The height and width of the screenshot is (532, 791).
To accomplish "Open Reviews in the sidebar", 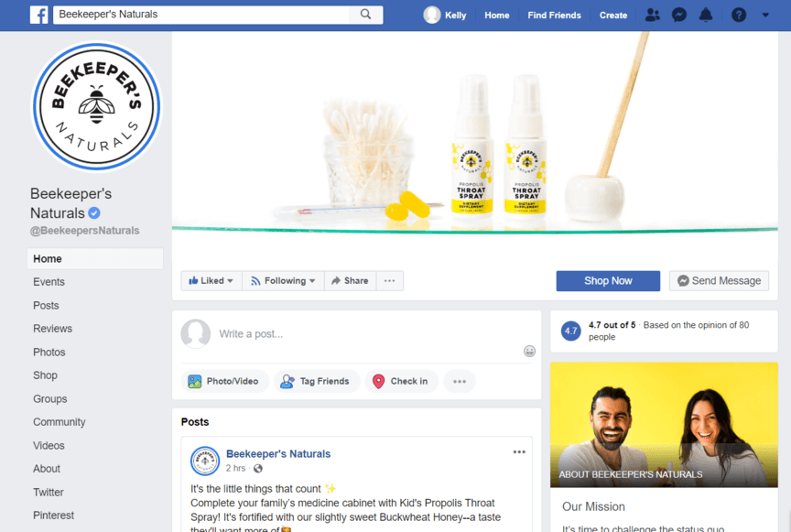I will (52, 329).
